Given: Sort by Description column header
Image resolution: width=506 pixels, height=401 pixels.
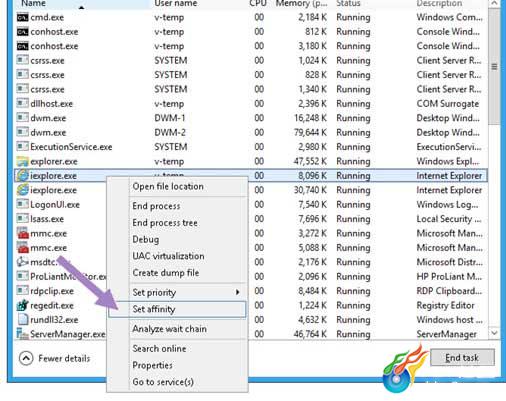Looking at the screenshot, I should tap(439, 3).
